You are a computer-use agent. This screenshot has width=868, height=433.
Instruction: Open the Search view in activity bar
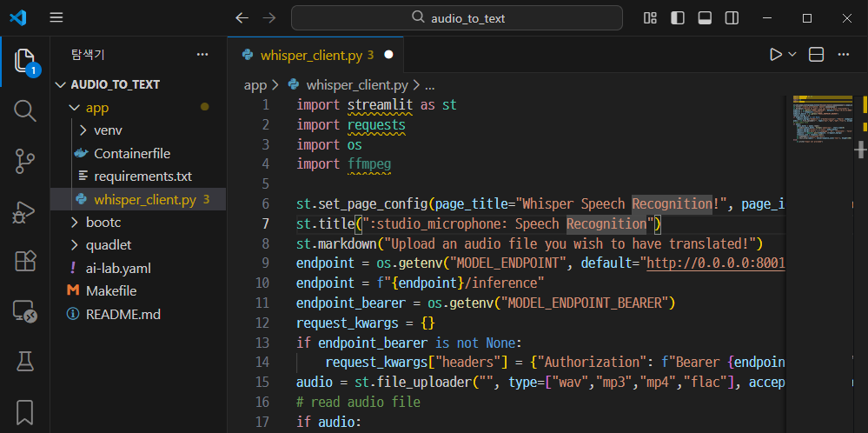(x=25, y=110)
